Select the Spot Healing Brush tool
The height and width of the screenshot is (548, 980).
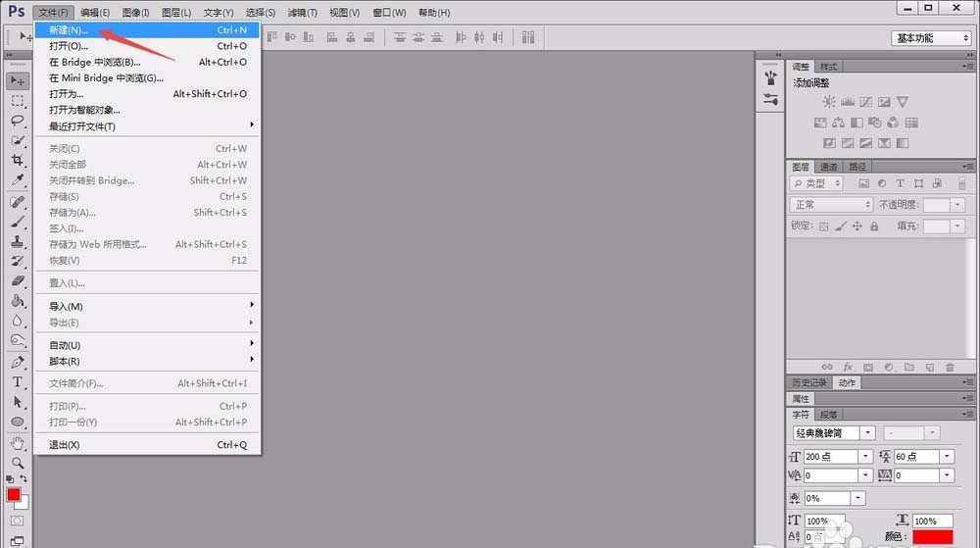point(17,202)
